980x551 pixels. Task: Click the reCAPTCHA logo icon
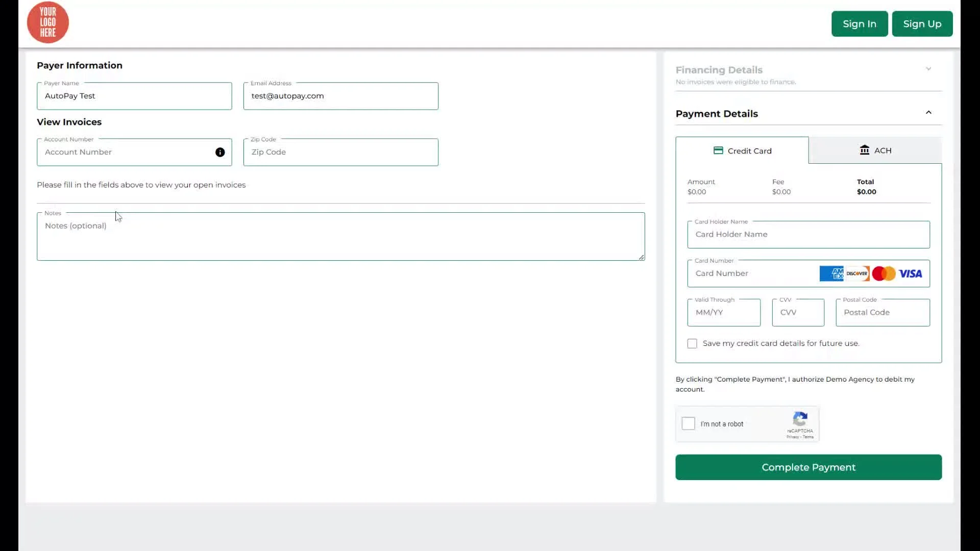(800, 419)
